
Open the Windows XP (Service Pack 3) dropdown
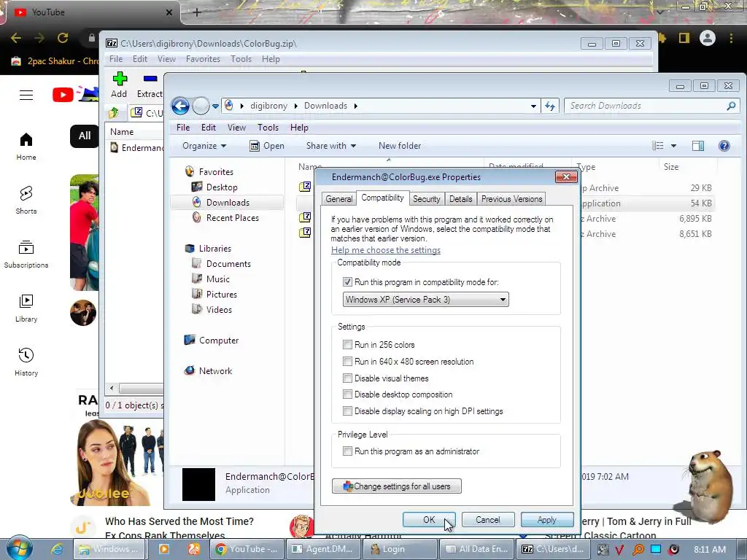click(x=425, y=300)
